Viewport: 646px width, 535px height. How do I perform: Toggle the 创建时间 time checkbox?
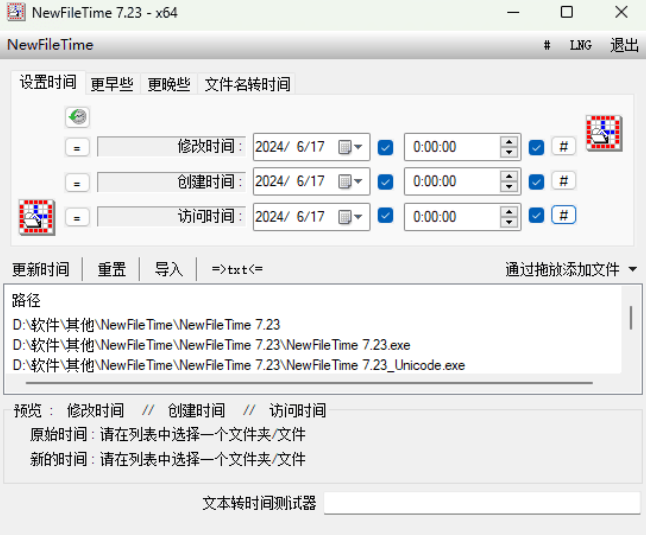coord(536,182)
